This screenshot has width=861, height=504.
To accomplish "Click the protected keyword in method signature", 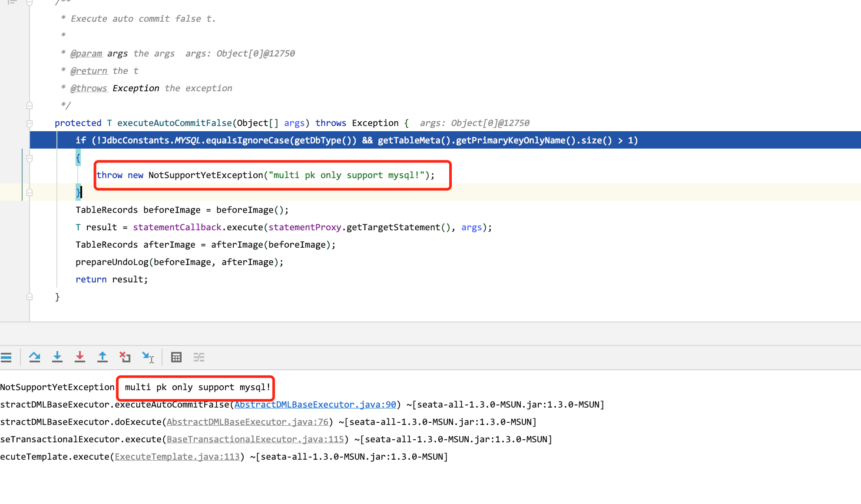I will (78, 123).
